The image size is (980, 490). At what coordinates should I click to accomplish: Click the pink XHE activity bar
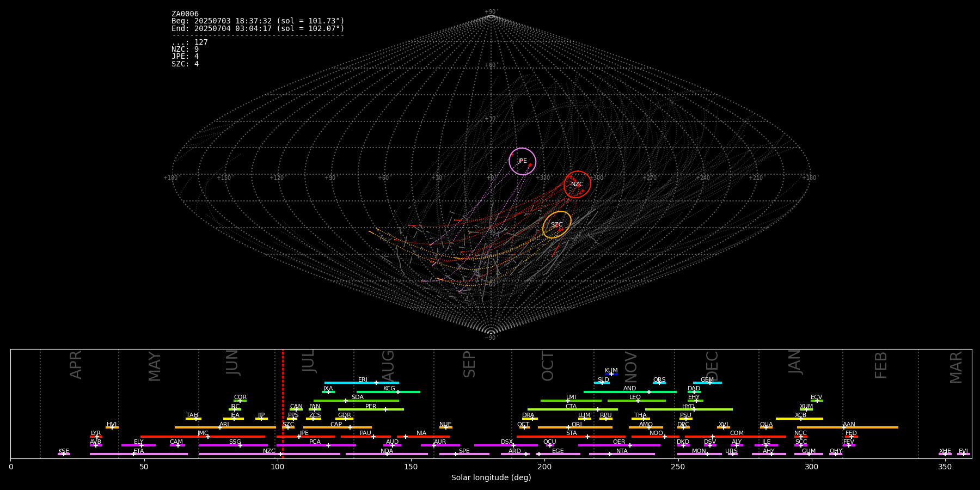pos(945,454)
